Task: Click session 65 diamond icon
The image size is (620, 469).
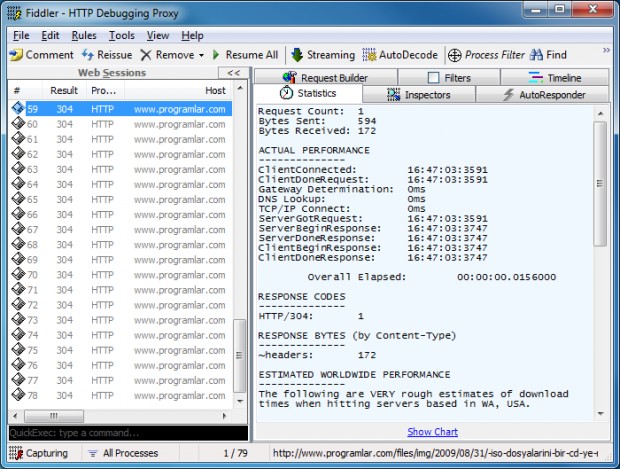Action: click(x=18, y=199)
